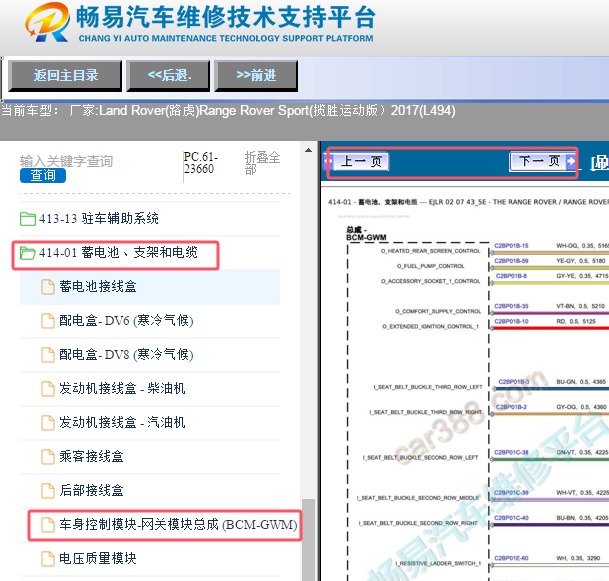Go forward with the >>前进 button

click(256, 75)
